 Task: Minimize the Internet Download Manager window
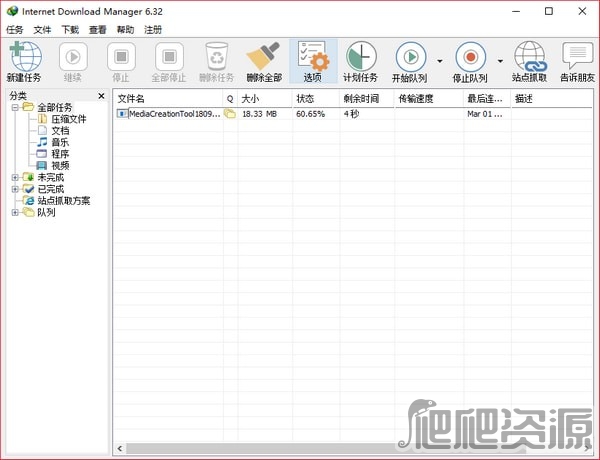coord(516,11)
